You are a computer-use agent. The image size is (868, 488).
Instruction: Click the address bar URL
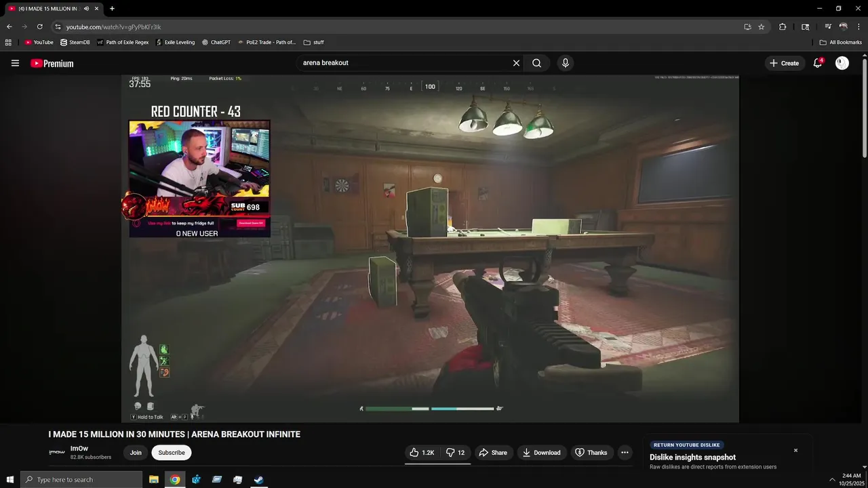pyautogui.click(x=113, y=27)
